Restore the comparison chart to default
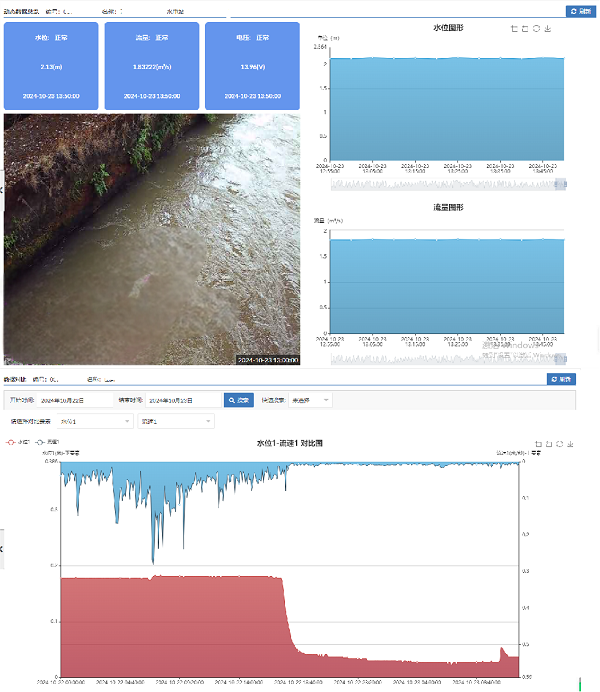600x692 pixels. pyautogui.click(x=561, y=442)
